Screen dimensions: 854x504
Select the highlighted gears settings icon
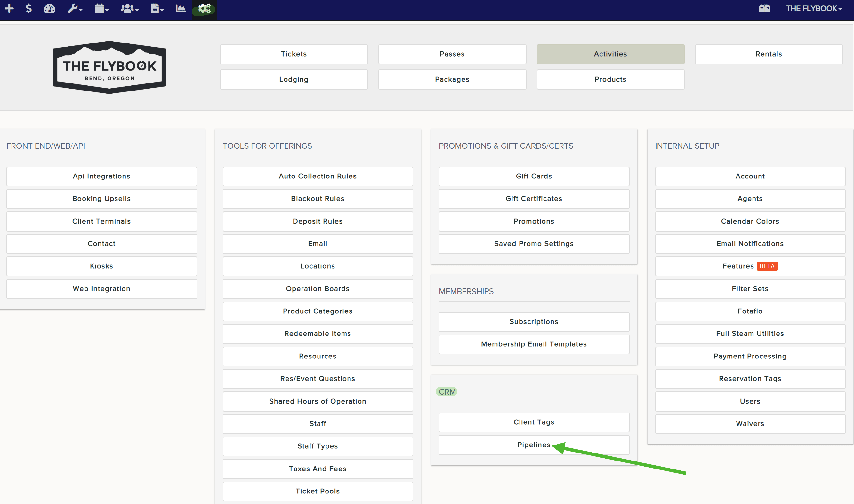tap(203, 9)
